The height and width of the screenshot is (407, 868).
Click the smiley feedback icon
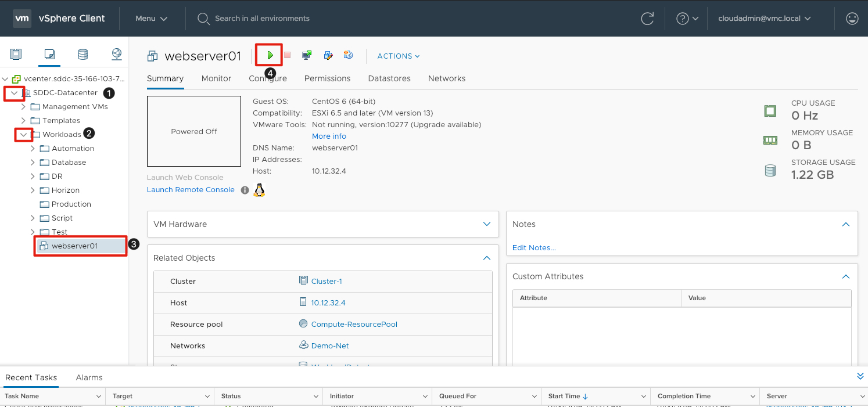(852, 19)
